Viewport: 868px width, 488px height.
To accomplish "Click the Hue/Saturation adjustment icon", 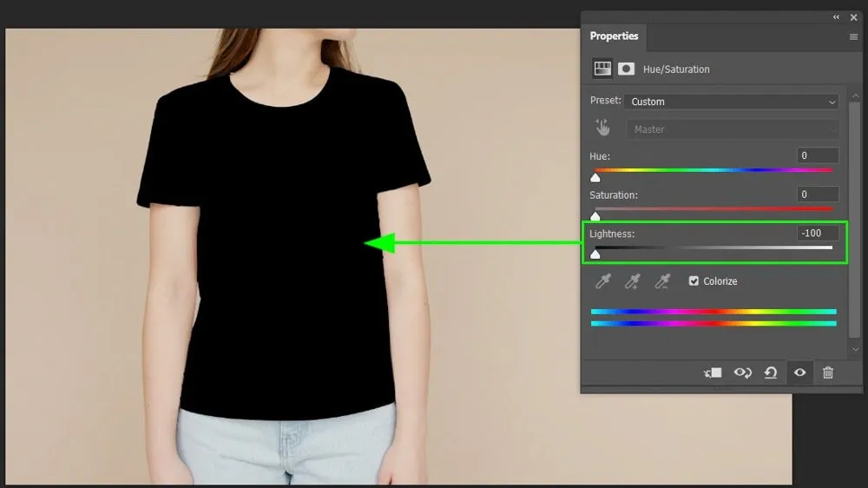I will pos(602,69).
